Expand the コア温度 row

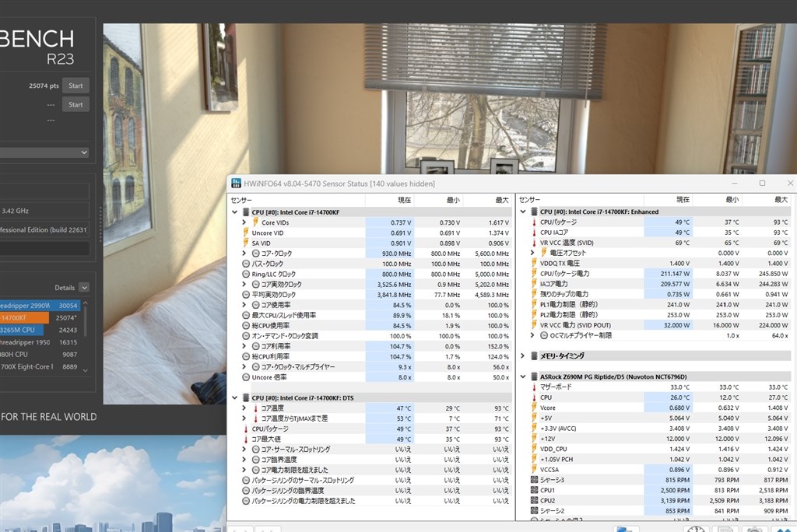tap(244, 408)
